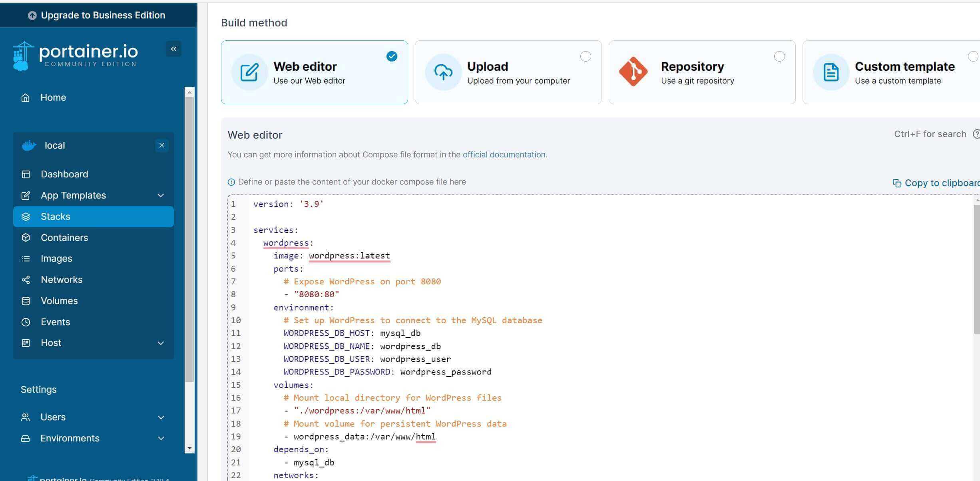The width and height of the screenshot is (980, 481).
Task: Click the Home icon in the sidebar
Action: 26,97
